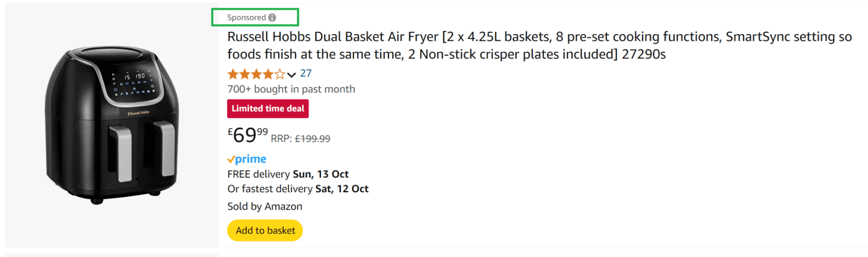Click the Prime logo
Screen dimensions: 868x257
click(x=247, y=159)
